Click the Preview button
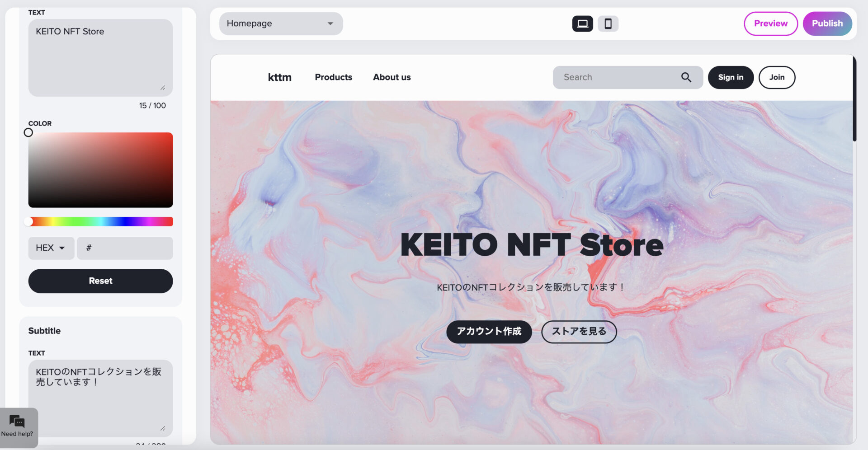Image resolution: width=868 pixels, height=450 pixels. point(770,23)
